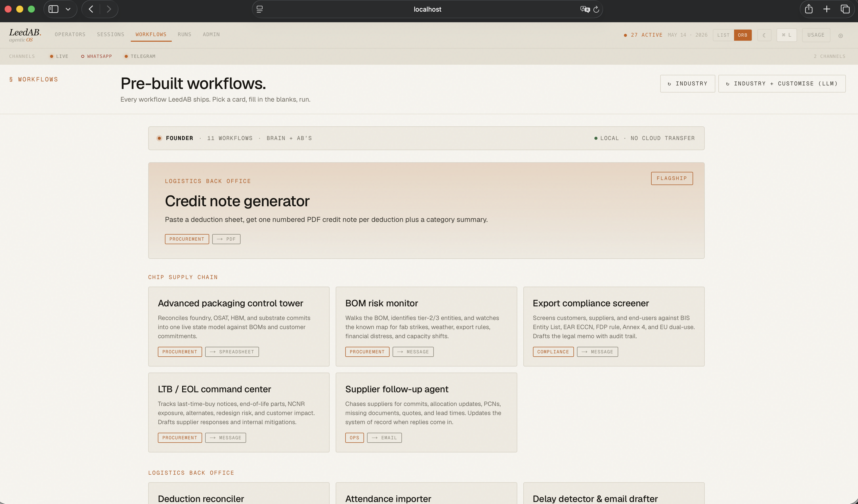The width and height of the screenshot is (858, 504).
Task: Open the Supplier follow-up agent card
Action: tap(426, 413)
